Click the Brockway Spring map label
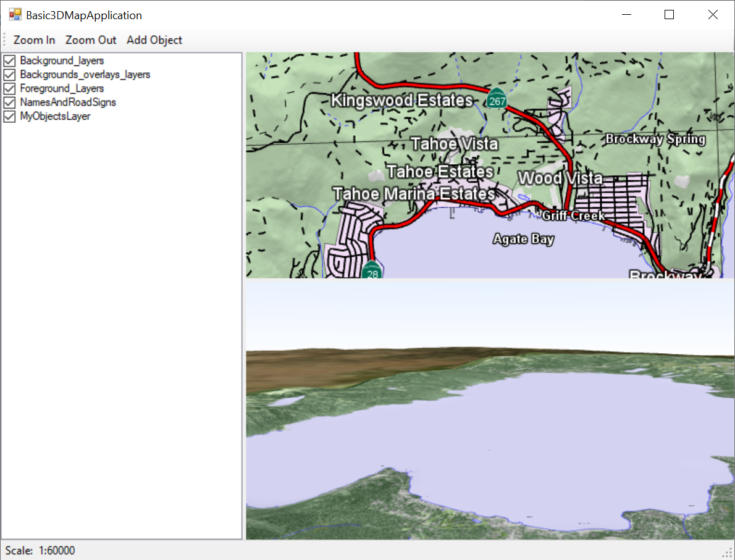The width and height of the screenshot is (735, 560). coord(655,139)
